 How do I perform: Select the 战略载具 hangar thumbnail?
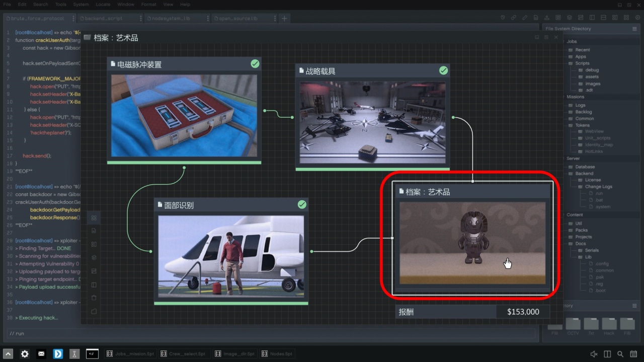[x=372, y=122]
